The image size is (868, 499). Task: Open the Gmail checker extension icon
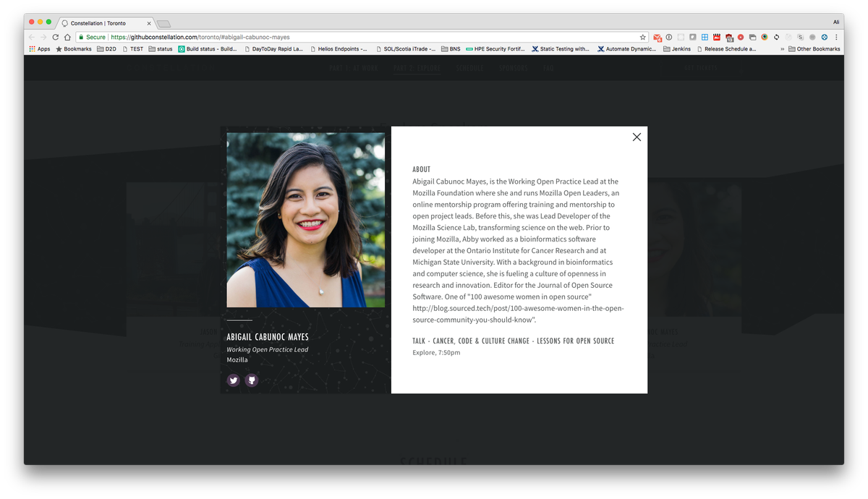[x=658, y=37]
